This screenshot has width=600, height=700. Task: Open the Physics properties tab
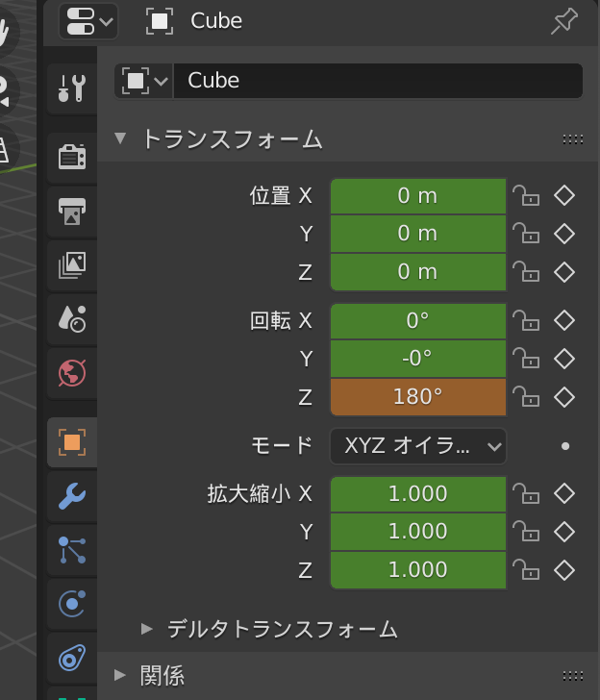(x=72, y=604)
